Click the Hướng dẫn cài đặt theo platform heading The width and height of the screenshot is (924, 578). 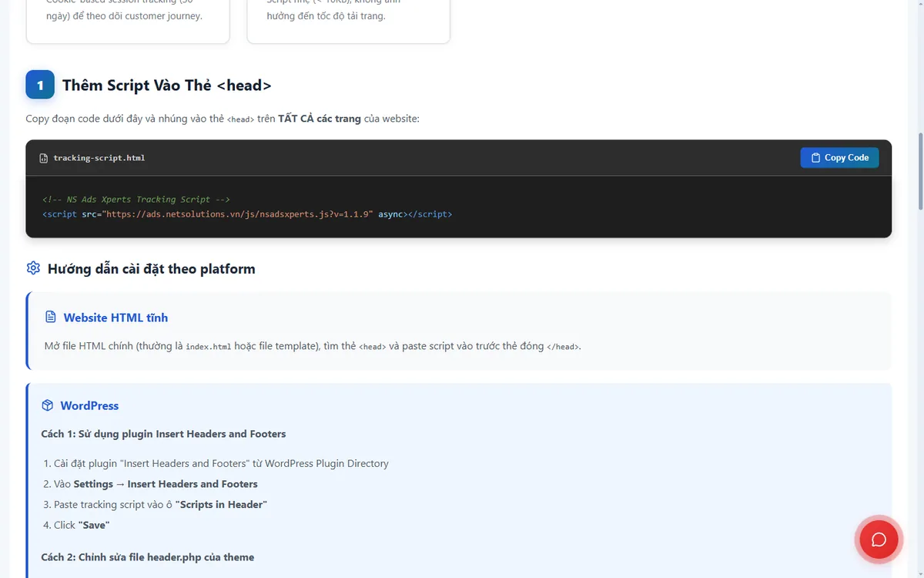click(151, 269)
